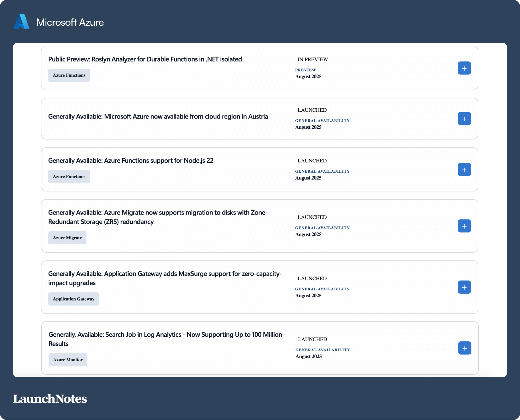This screenshot has height=420, width=520.
Task: Click the Microsoft Azure header text
Action: 70,22
